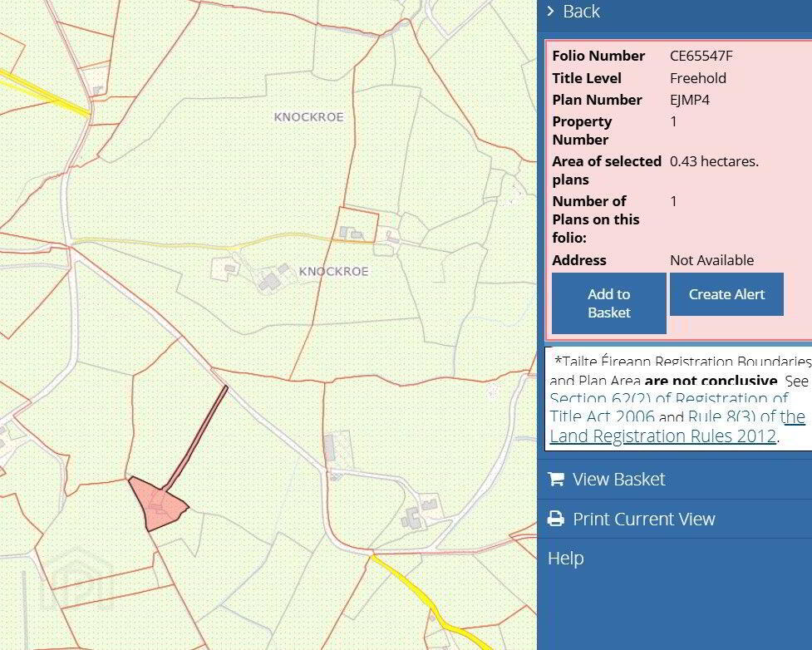
Task: Open Section 62(2) Registration of Title Act link
Action: point(668,407)
